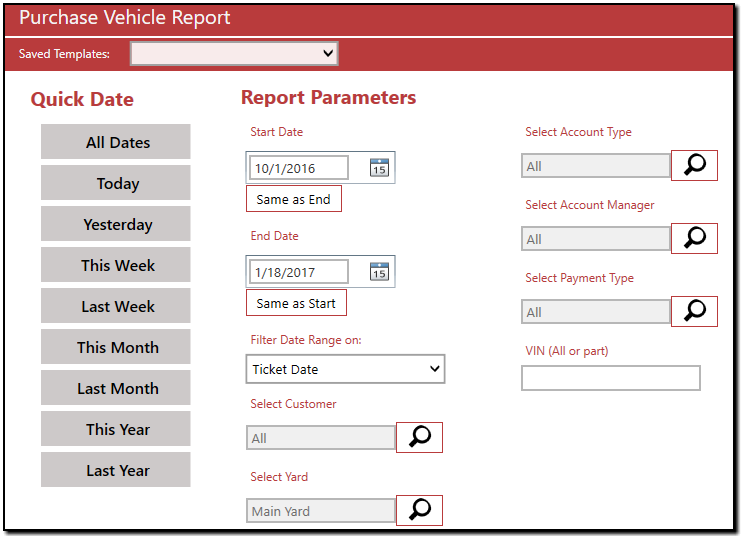Open the Start Date calendar picker

click(379, 168)
